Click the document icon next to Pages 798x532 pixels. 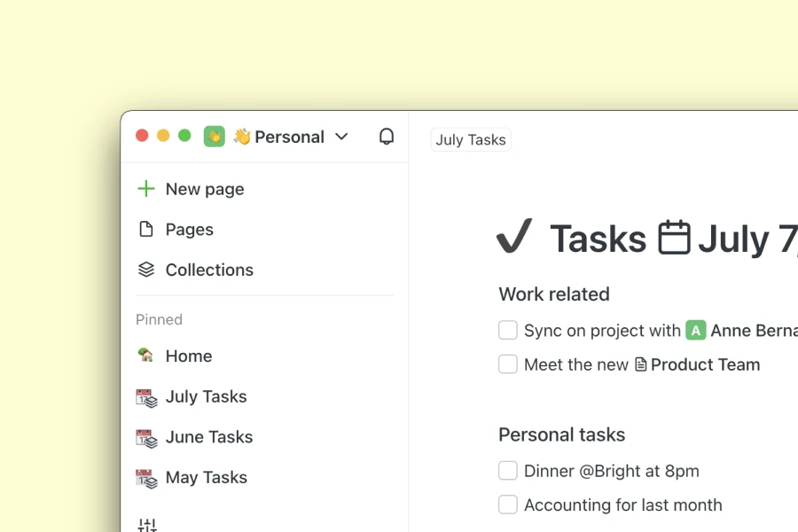click(145, 229)
